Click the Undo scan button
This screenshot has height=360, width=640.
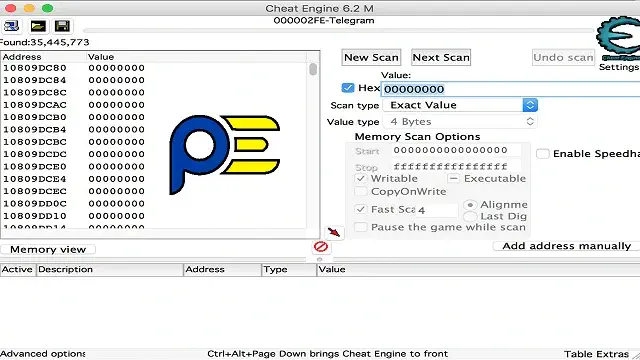pos(563,58)
